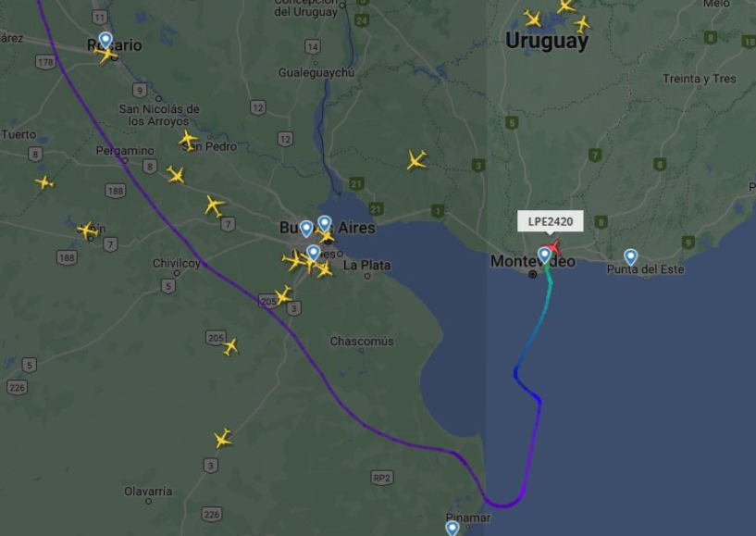Open the Punta del Este airport pin
Viewport: 756px width, 536px height.
click(631, 257)
